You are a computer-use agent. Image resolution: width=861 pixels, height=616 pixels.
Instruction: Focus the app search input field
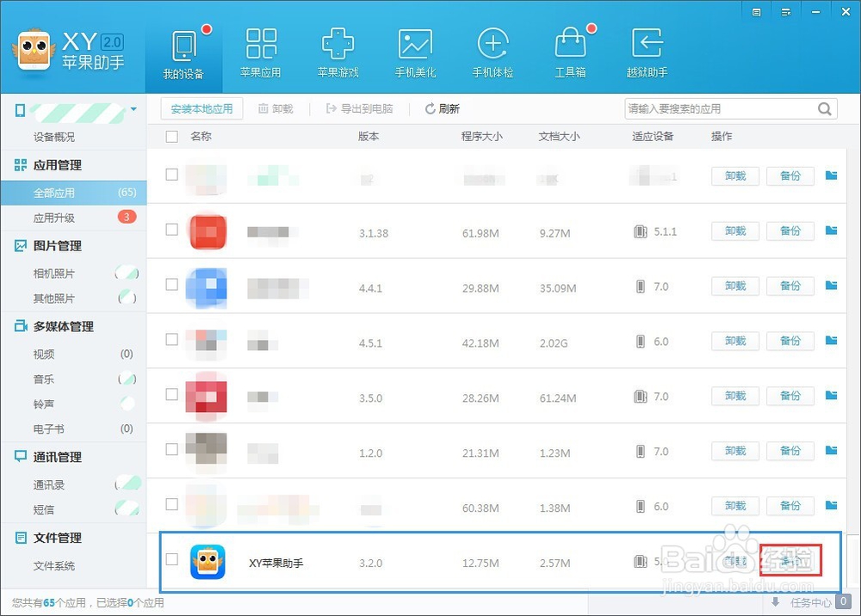pyautogui.click(x=719, y=108)
